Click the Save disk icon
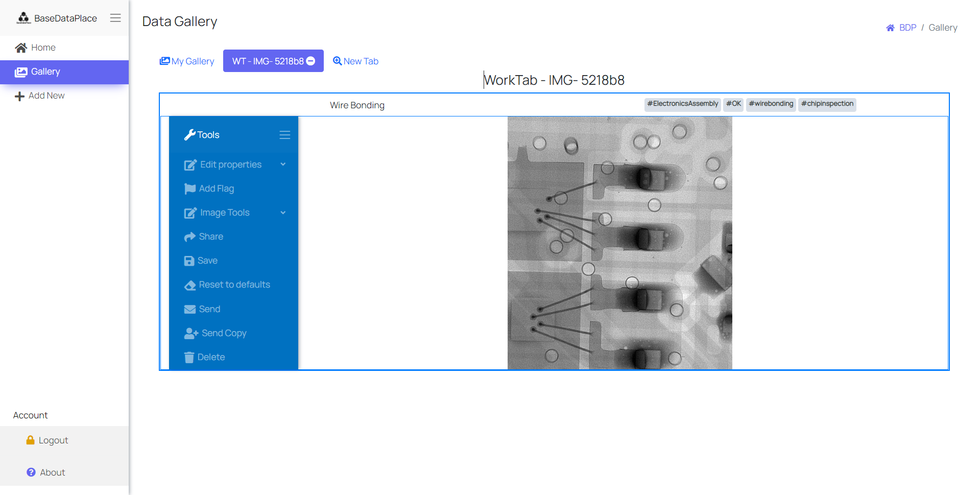980x495 pixels. [189, 261]
